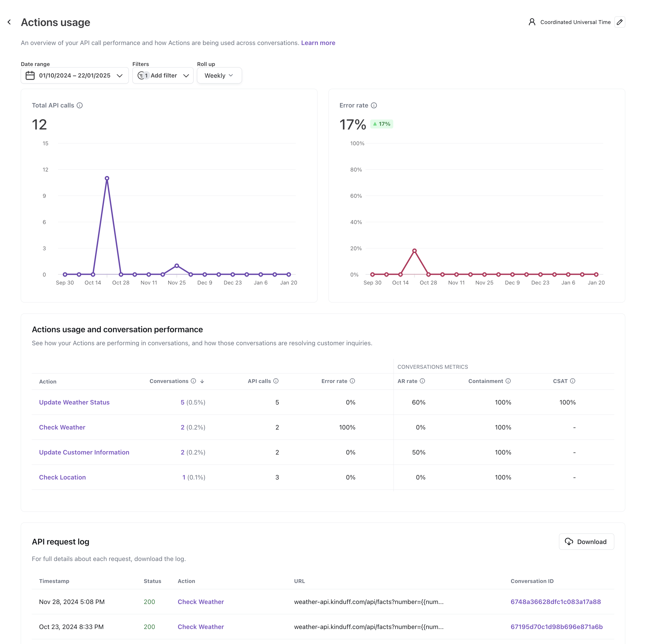Open the Learn more link
Image resolution: width=647 pixels, height=644 pixels.
tap(318, 43)
